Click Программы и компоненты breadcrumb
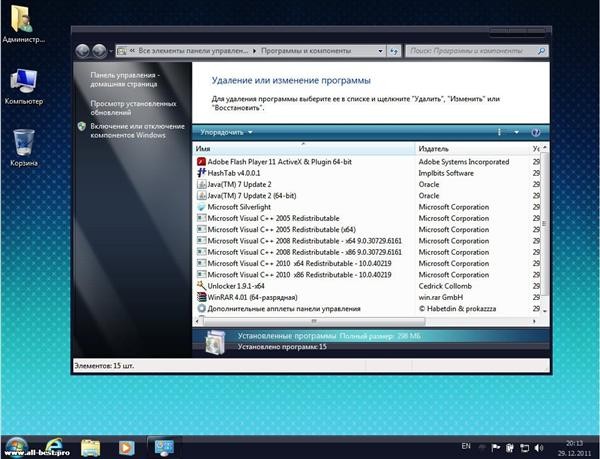The height and width of the screenshot is (459, 600). 306,51
